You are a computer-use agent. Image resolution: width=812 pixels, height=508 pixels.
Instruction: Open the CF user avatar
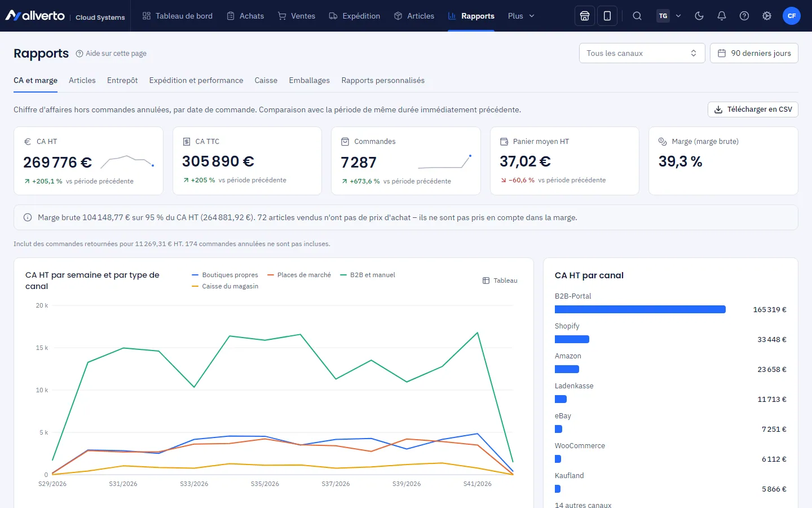click(x=792, y=16)
